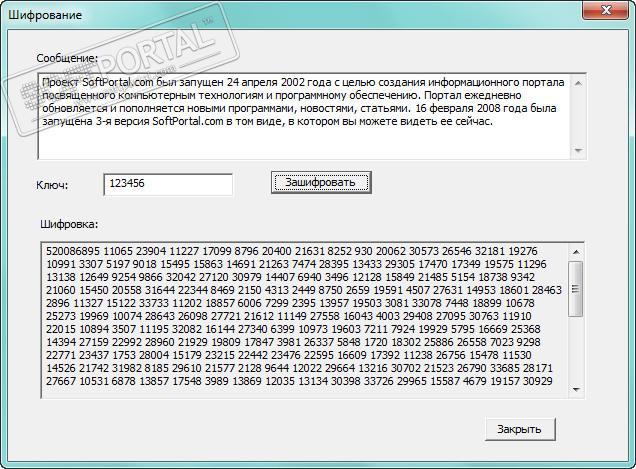The width and height of the screenshot is (636, 469).
Task: Click message box scrollbar down arrow
Action: [578, 151]
